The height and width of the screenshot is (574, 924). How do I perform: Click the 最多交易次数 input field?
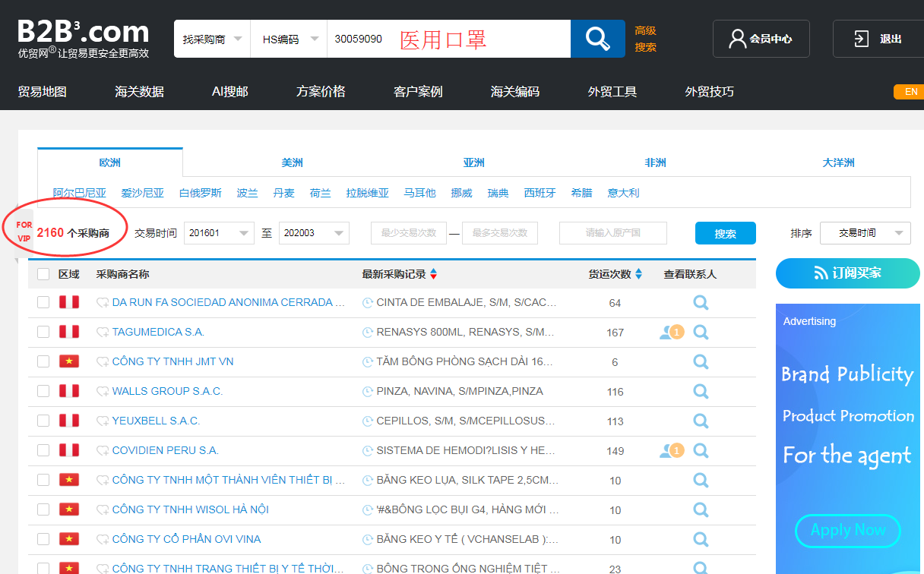point(500,233)
